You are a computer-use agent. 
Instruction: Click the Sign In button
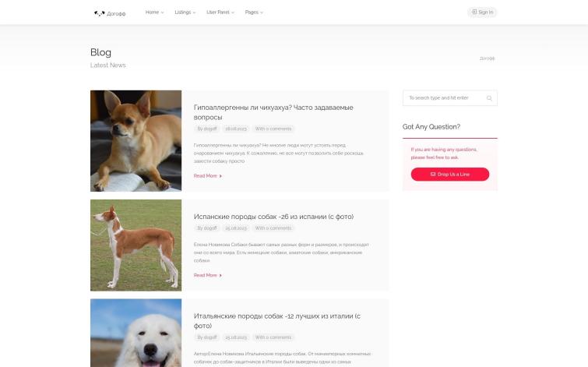pos(482,12)
